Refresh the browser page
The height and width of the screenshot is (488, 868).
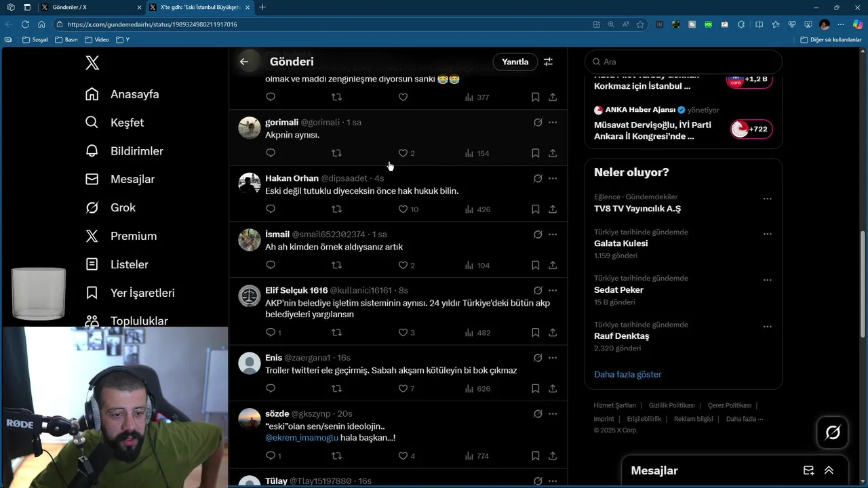pos(25,24)
